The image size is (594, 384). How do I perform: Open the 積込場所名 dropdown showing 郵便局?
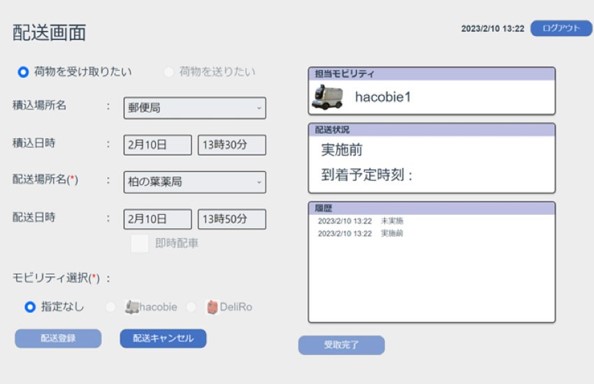click(x=195, y=108)
